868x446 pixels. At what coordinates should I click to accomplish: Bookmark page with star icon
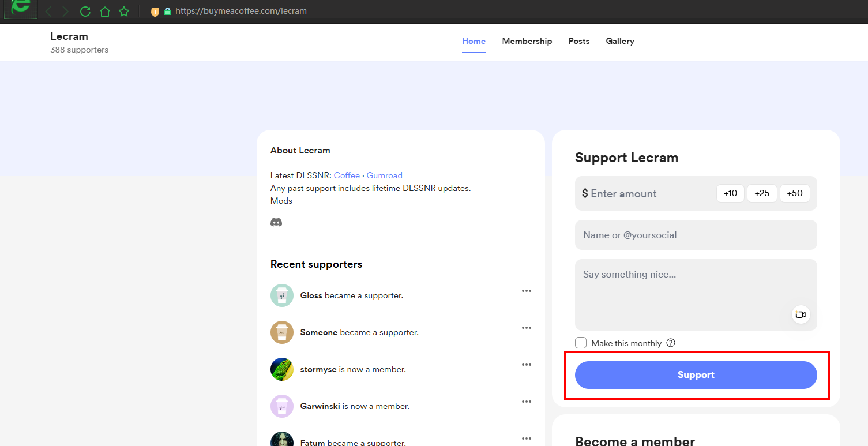point(124,11)
